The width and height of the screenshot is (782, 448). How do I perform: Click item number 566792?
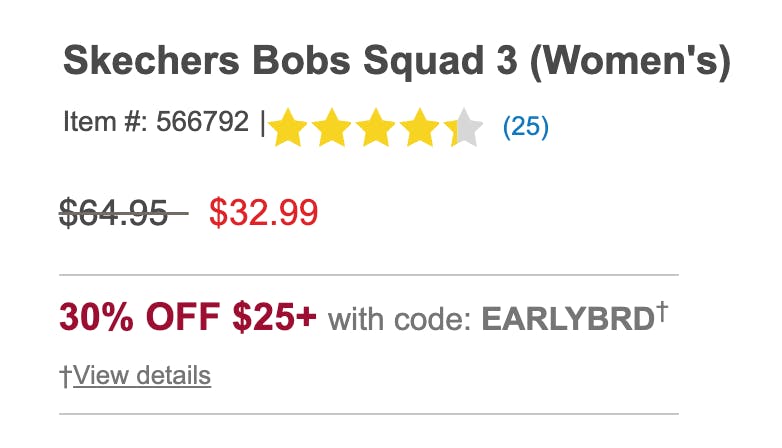click(202, 122)
